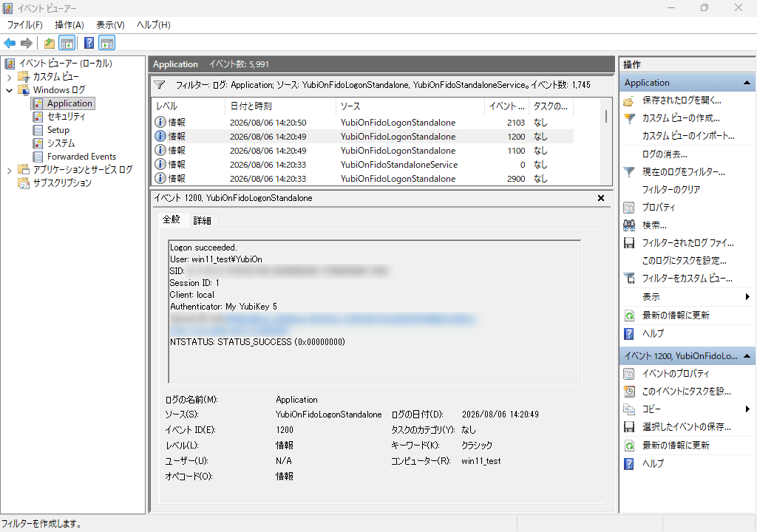Click inside the Logon succeeded description box
The width and height of the screenshot is (757, 532).
click(x=374, y=311)
